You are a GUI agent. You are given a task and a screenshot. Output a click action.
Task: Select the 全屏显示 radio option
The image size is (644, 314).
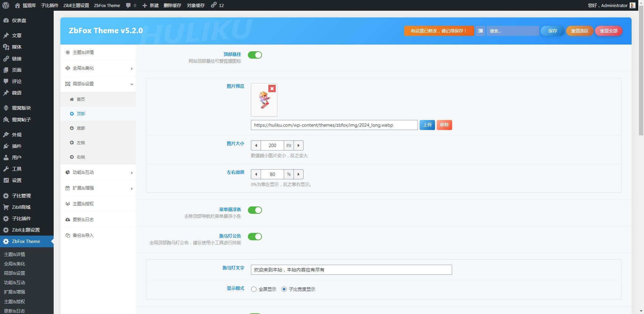pyautogui.click(x=254, y=289)
